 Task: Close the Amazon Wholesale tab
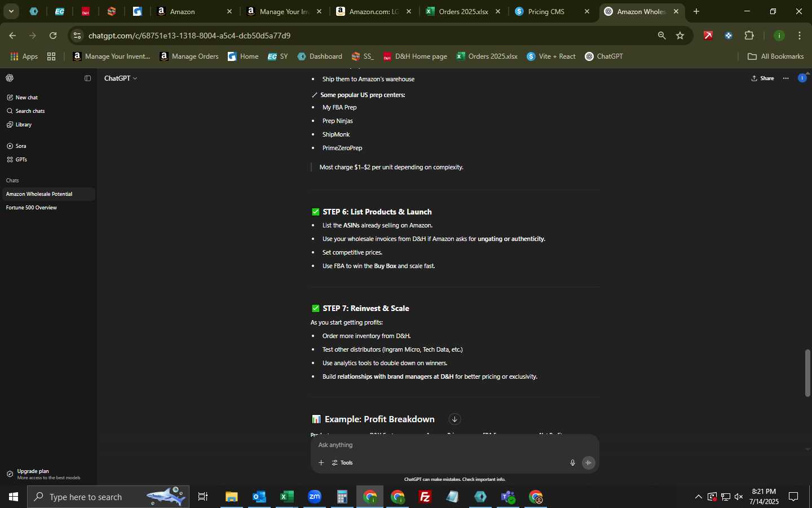(676, 11)
